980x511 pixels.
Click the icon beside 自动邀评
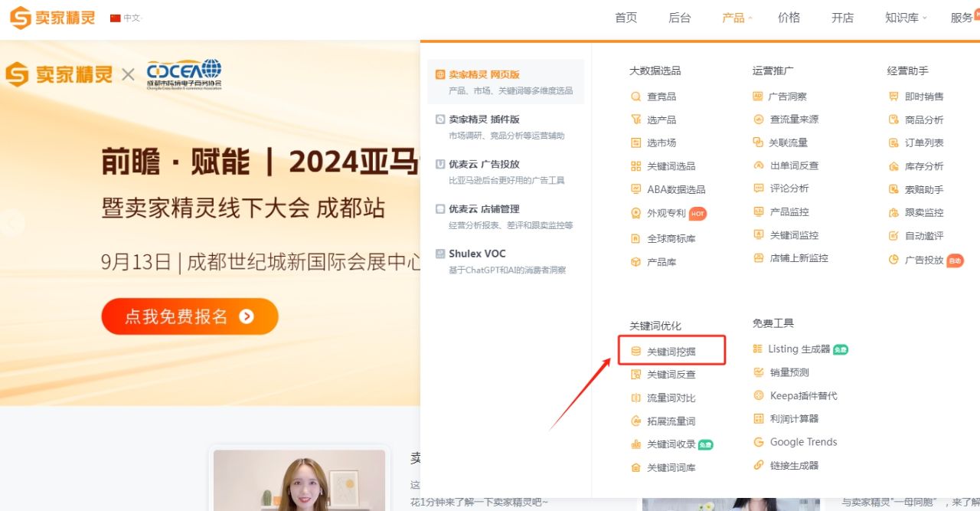tap(893, 236)
